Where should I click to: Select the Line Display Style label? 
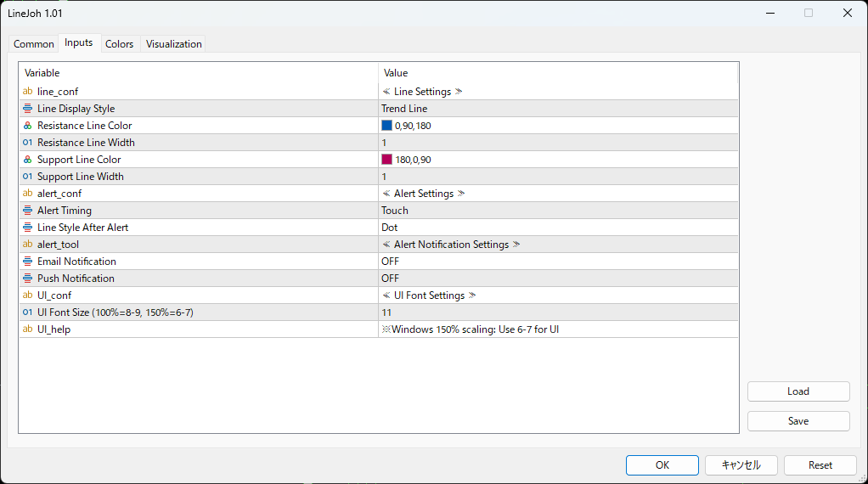coord(76,109)
